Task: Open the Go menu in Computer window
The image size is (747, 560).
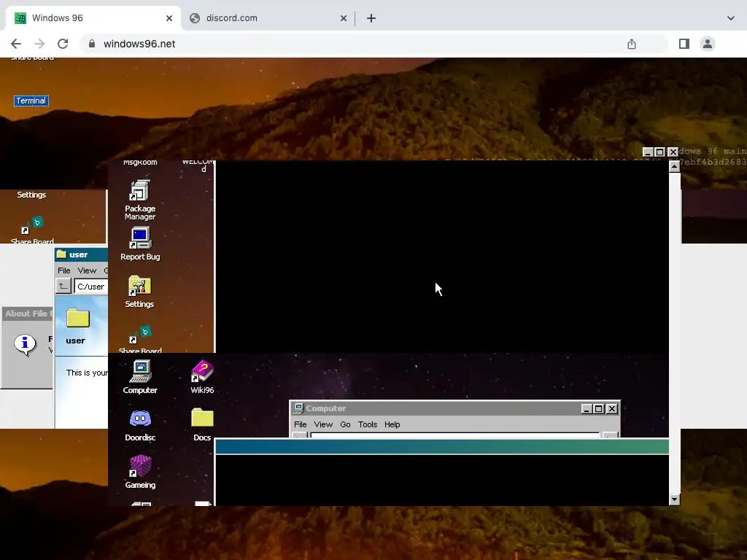Action: [x=345, y=424]
